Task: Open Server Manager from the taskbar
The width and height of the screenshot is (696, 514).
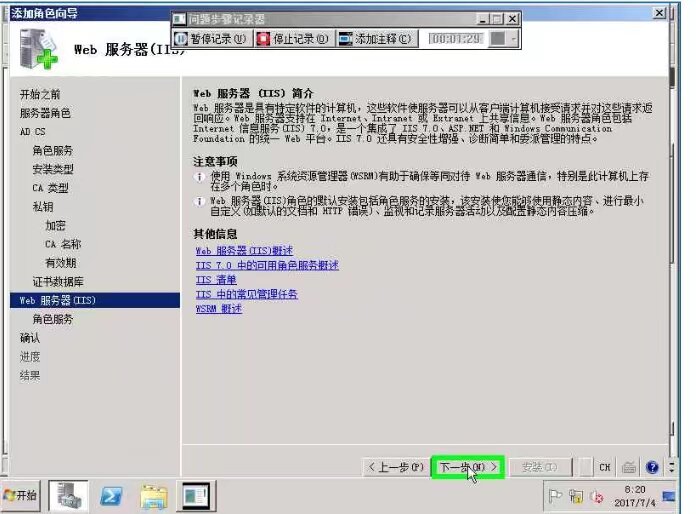Action: [68, 495]
